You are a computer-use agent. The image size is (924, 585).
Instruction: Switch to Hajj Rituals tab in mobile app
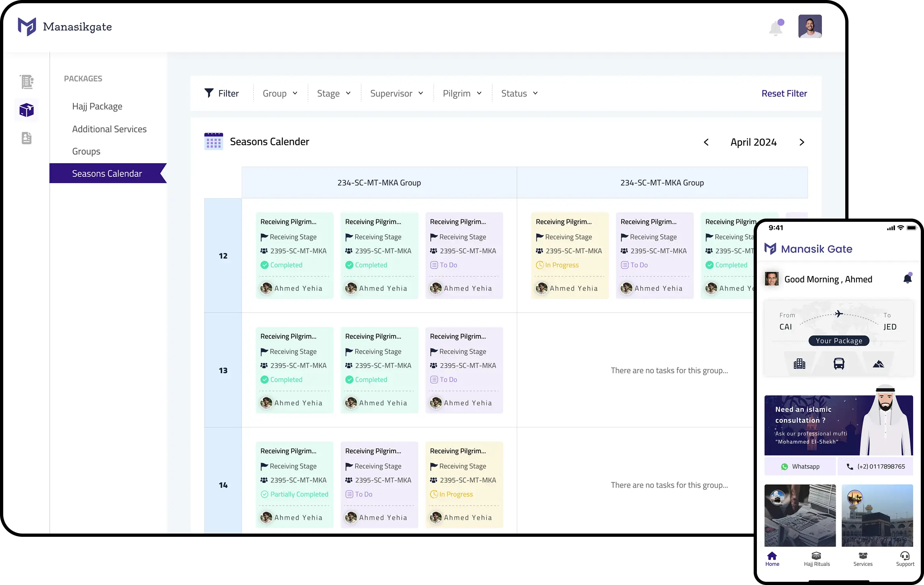point(817,558)
